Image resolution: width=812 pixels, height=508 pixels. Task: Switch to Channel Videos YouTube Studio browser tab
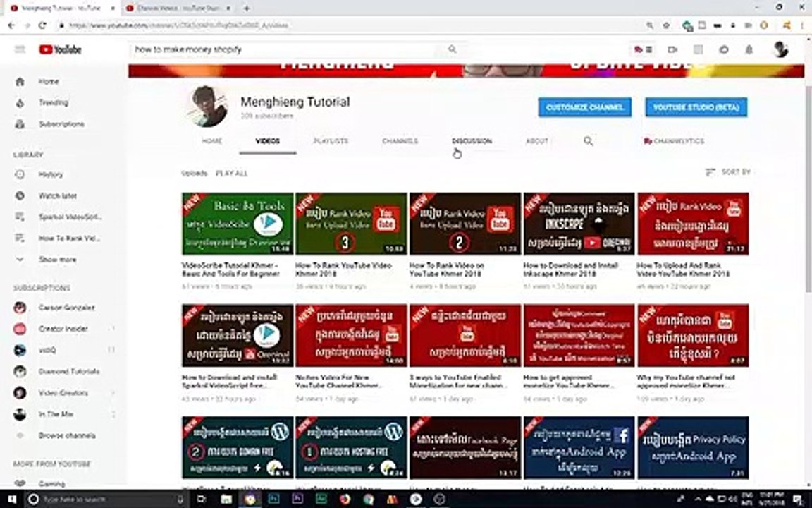178,8
